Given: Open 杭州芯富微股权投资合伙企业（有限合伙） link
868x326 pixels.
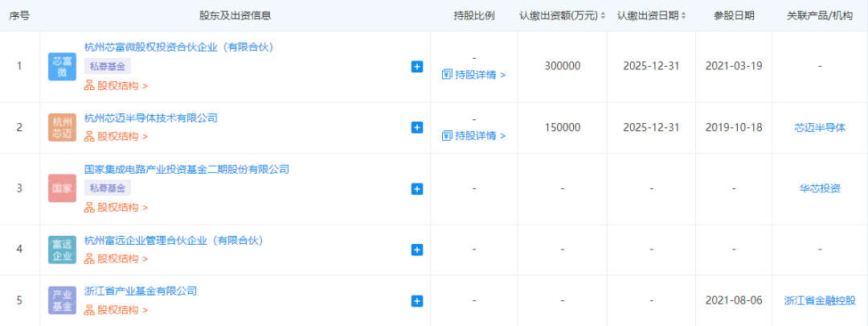Looking at the screenshot, I should [x=179, y=47].
